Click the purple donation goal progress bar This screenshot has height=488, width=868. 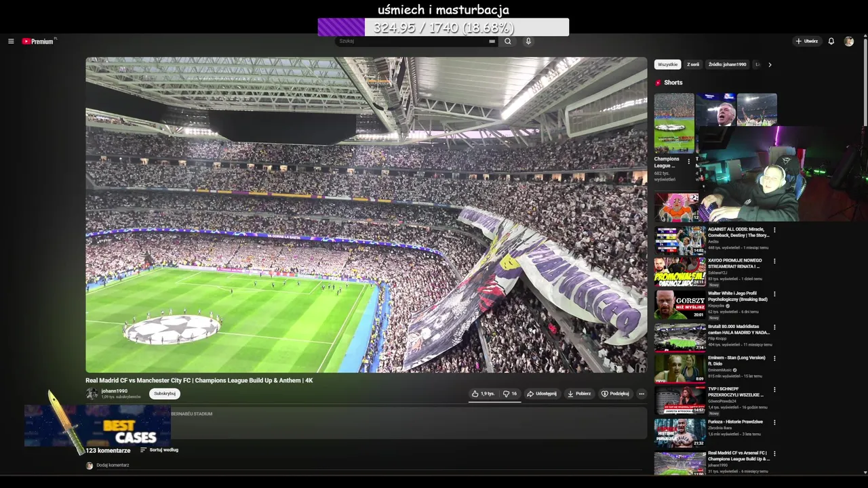[443, 27]
